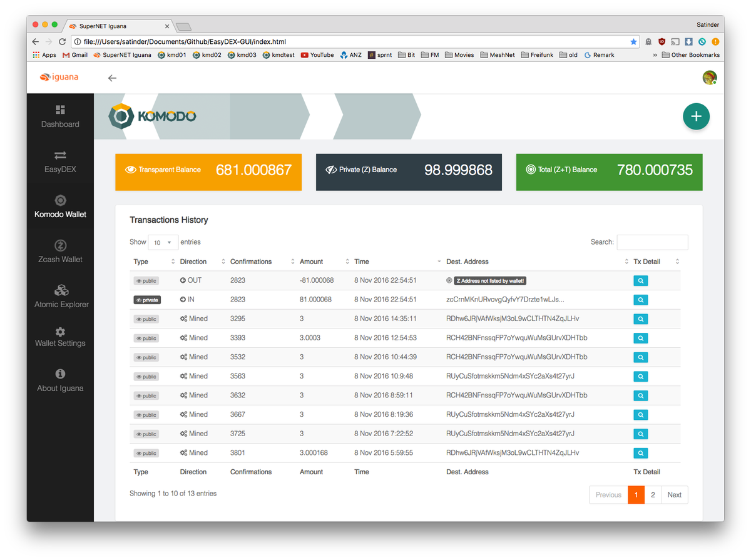View tx detail for 3295 confirmations row
This screenshot has width=751, height=560.
click(x=640, y=319)
